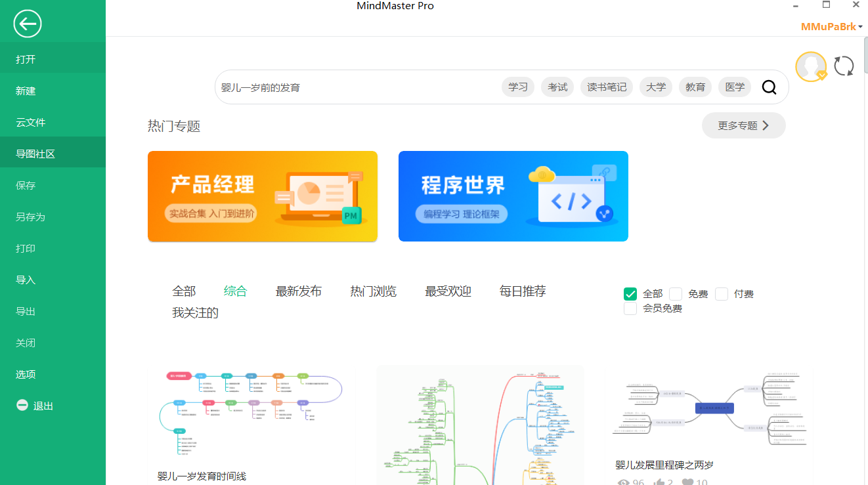Click the back arrow circle icon
This screenshot has width=868, height=485.
pyautogui.click(x=28, y=24)
